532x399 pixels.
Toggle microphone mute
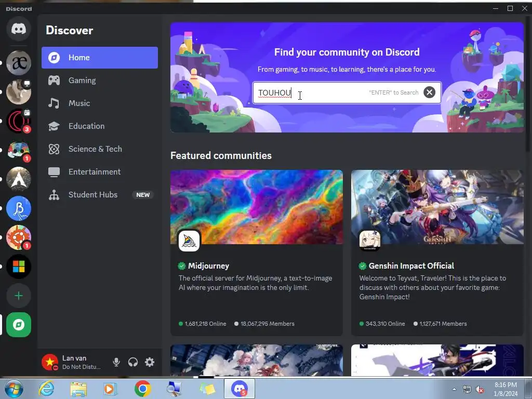point(116,362)
